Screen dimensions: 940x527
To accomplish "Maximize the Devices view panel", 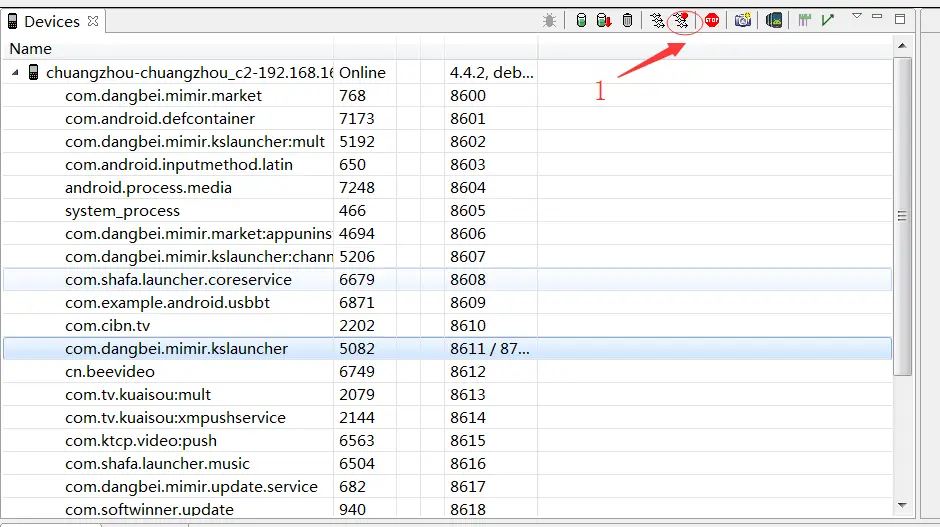I will pyautogui.click(x=900, y=19).
